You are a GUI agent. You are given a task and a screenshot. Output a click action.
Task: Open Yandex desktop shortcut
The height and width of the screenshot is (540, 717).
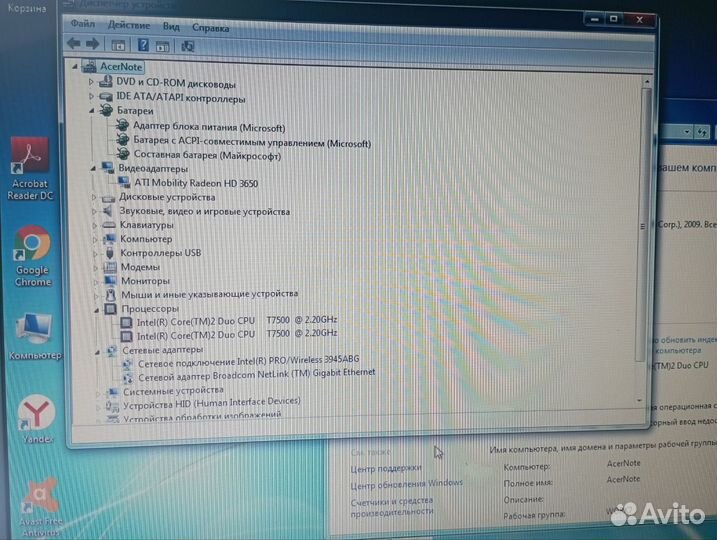tap(37, 419)
